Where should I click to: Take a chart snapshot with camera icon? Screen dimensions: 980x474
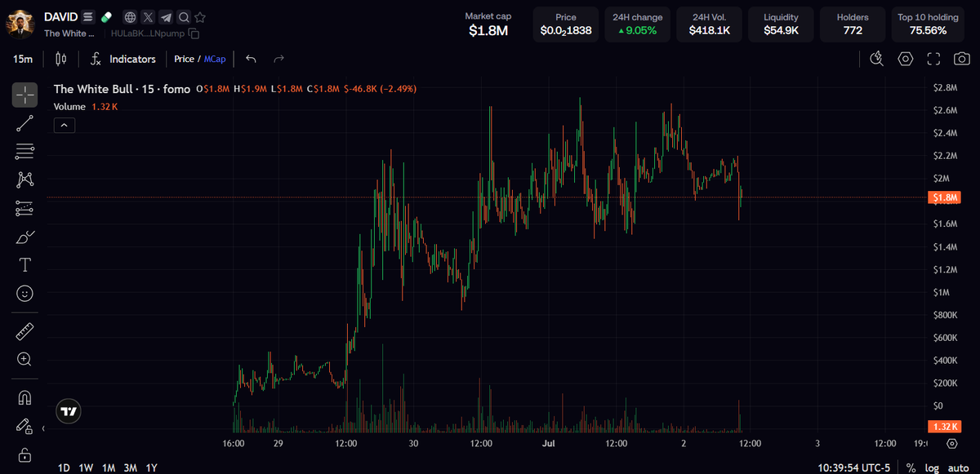[x=962, y=59]
